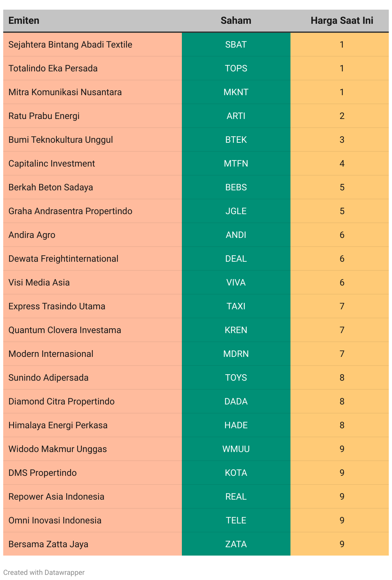Select the ARTI ticker cell
The width and height of the screenshot is (392, 580).
click(x=236, y=116)
